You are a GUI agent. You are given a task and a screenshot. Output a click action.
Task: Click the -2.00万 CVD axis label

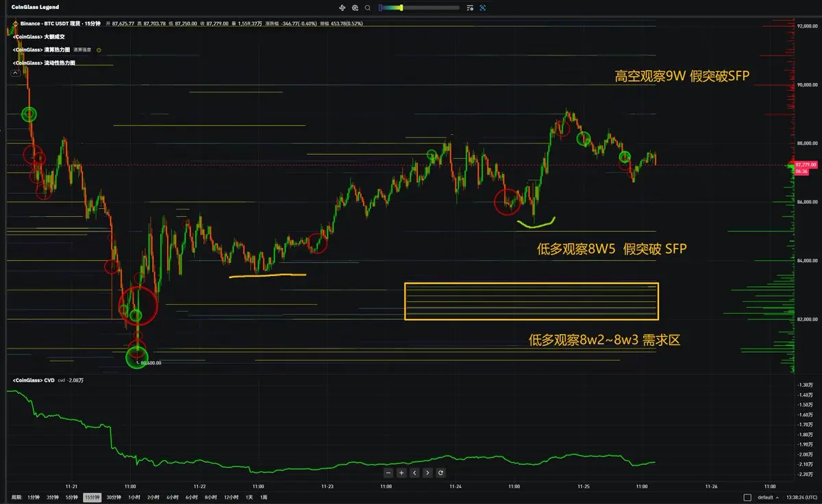[x=806, y=454]
